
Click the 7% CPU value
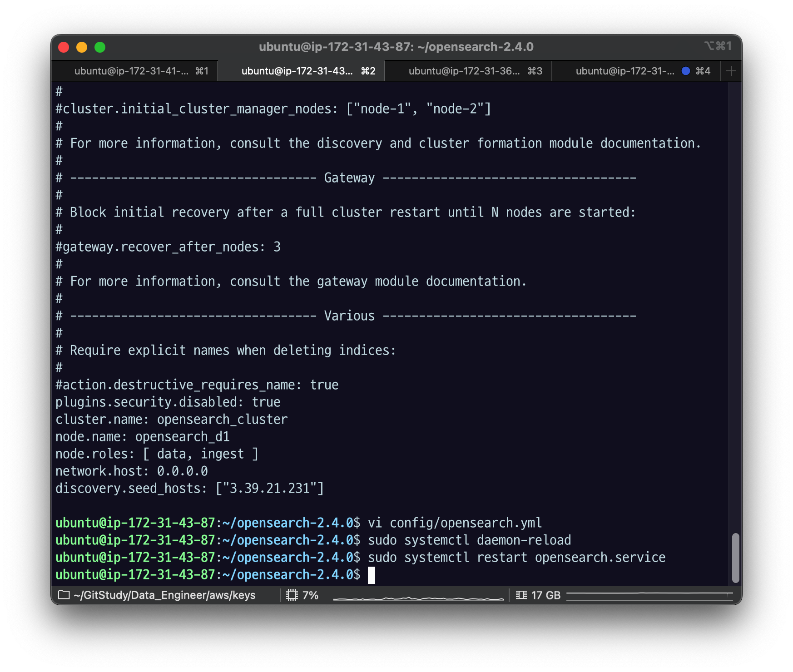(311, 595)
